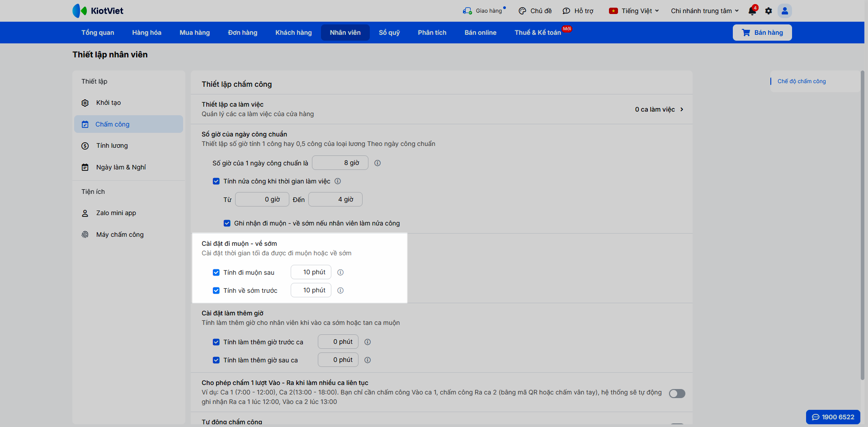Call support via 1900 6522 button
The height and width of the screenshot is (427, 868).
(833, 417)
